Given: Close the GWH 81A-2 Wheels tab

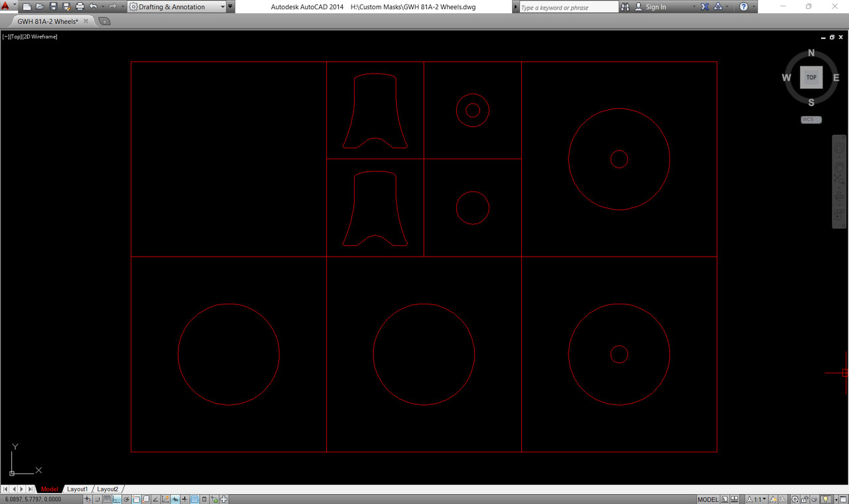Looking at the screenshot, I should 86,21.
